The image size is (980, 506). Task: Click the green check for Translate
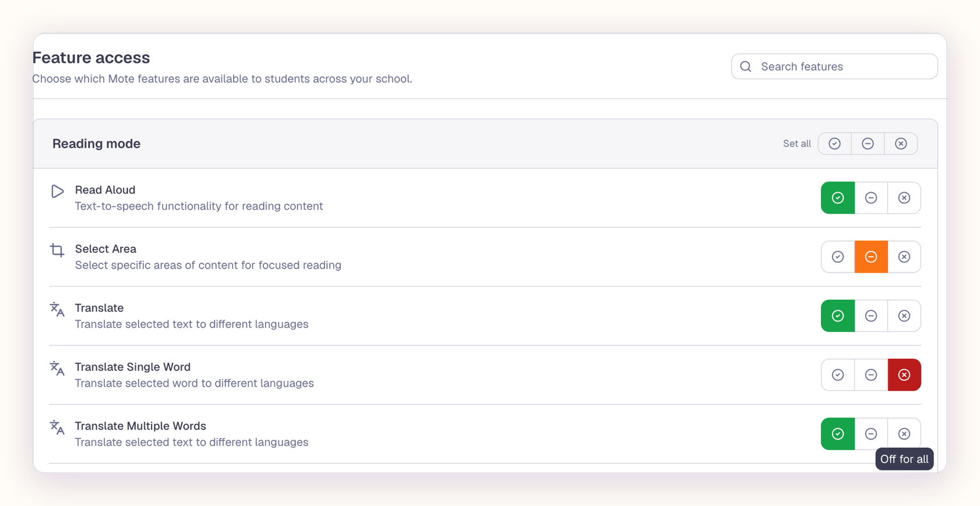tap(838, 316)
